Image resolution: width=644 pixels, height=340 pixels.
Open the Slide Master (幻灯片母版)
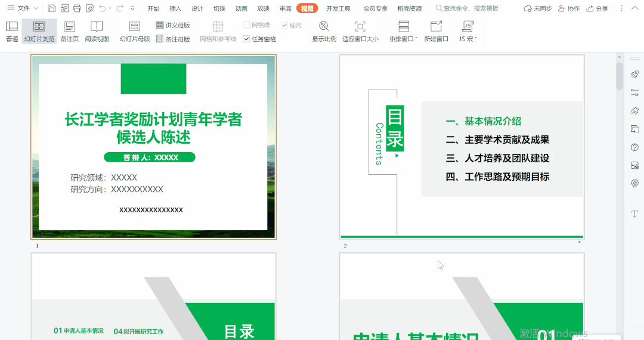pyautogui.click(x=135, y=32)
